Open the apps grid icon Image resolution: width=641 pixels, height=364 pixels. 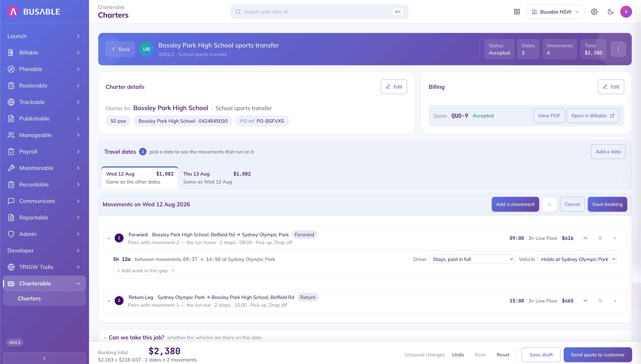[517, 12]
